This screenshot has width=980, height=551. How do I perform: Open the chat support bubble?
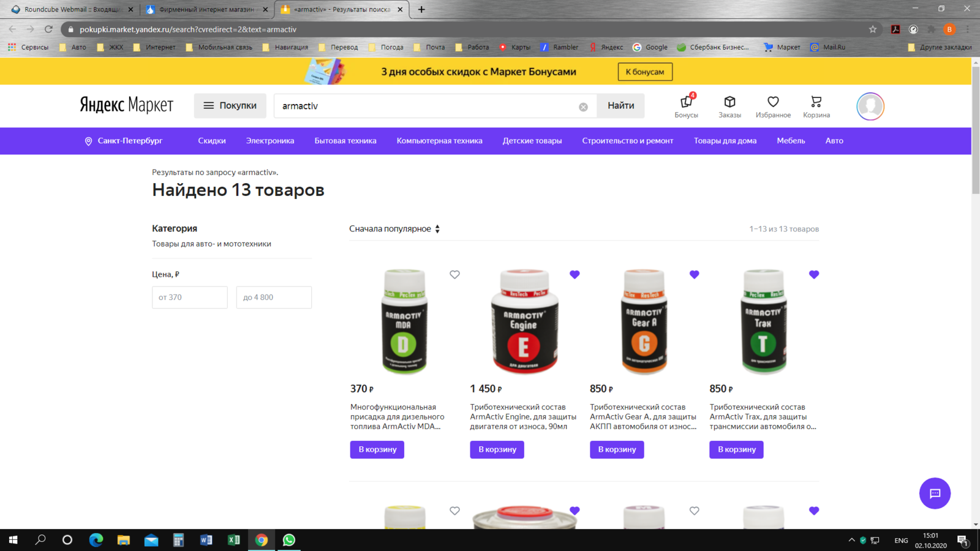935,493
